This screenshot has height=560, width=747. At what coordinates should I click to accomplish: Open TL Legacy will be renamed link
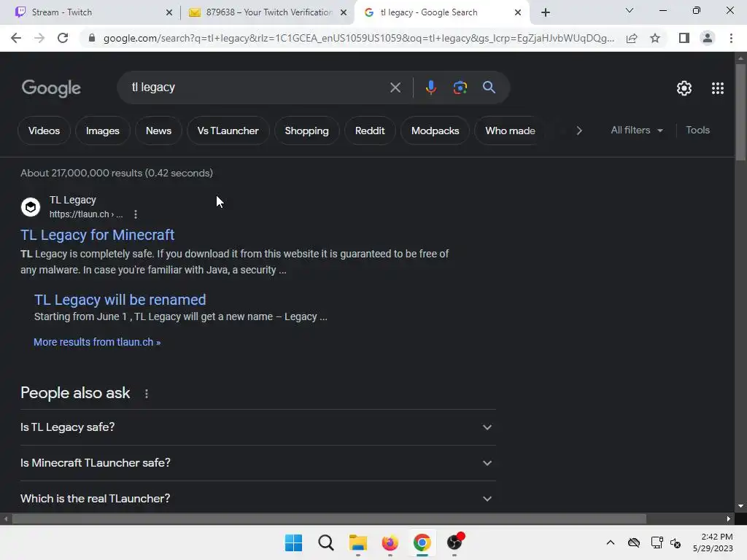tap(120, 300)
